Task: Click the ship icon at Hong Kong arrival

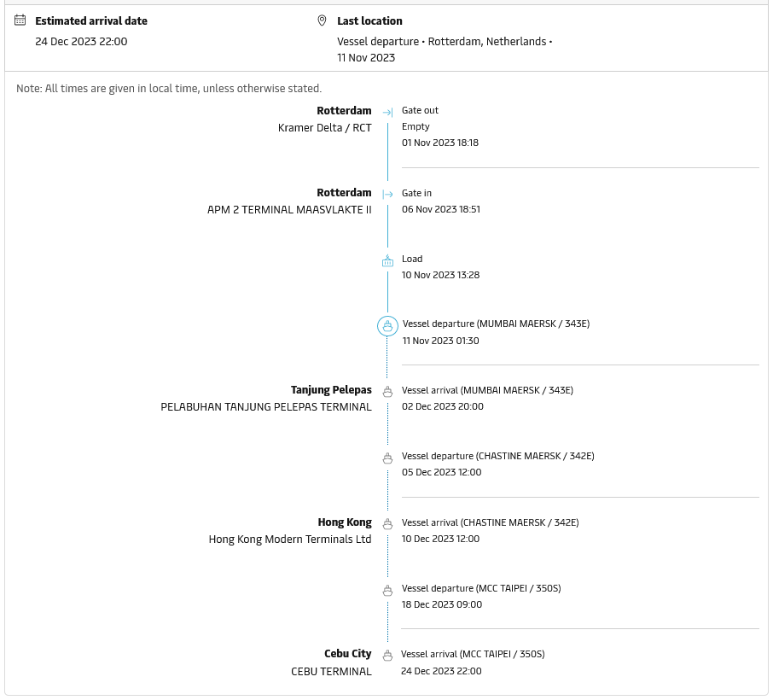Action: coord(387,524)
